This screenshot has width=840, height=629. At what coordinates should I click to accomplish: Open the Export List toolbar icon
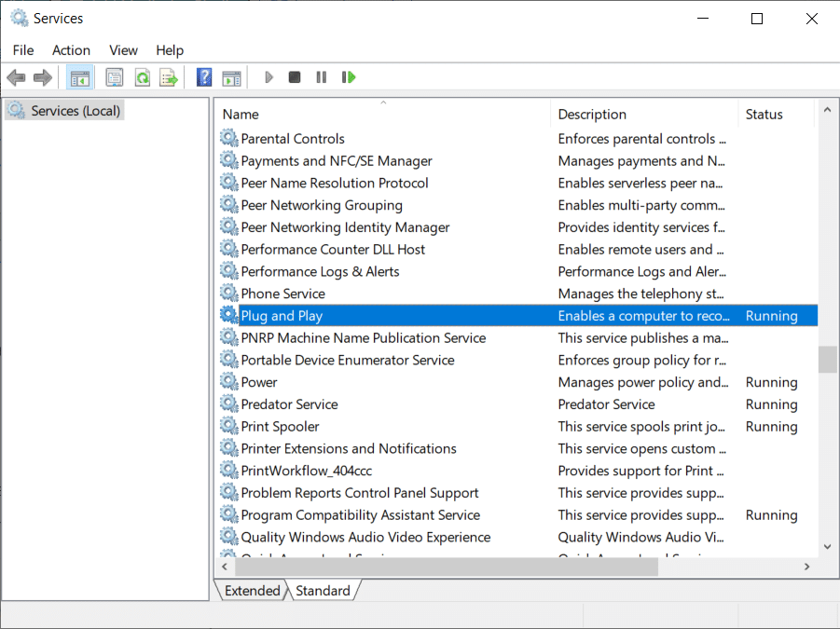(169, 76)
